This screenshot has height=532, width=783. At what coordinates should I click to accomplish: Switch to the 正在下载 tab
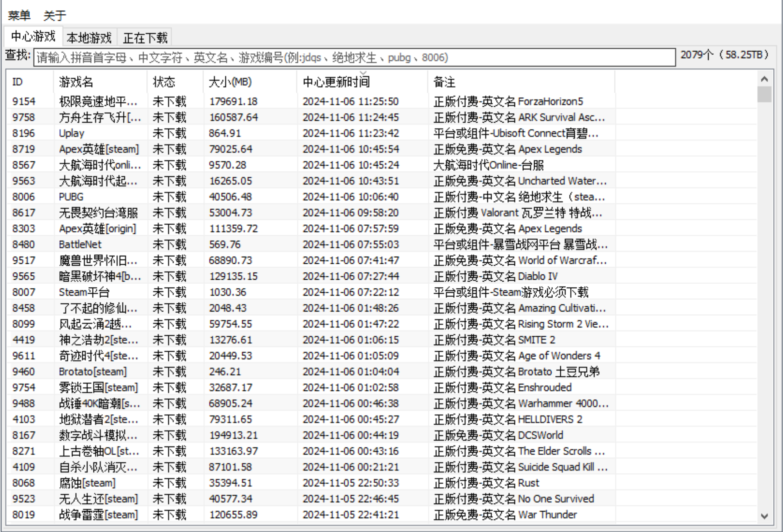point(145,37)
